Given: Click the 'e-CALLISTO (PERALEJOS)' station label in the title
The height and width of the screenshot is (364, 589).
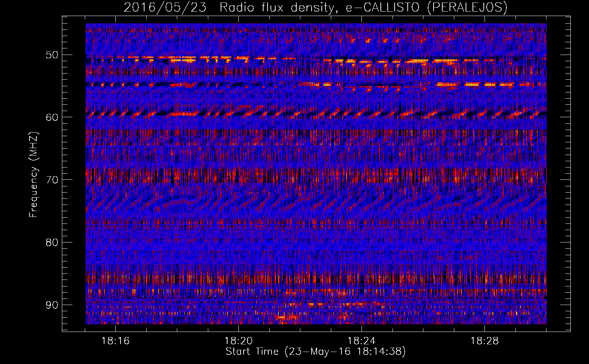Looking at the screenshot, I should click(x=426, y=8).
